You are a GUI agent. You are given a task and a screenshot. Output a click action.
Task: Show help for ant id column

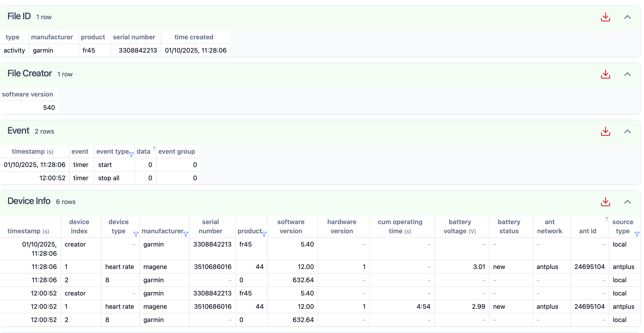click(x=606, y=219)
